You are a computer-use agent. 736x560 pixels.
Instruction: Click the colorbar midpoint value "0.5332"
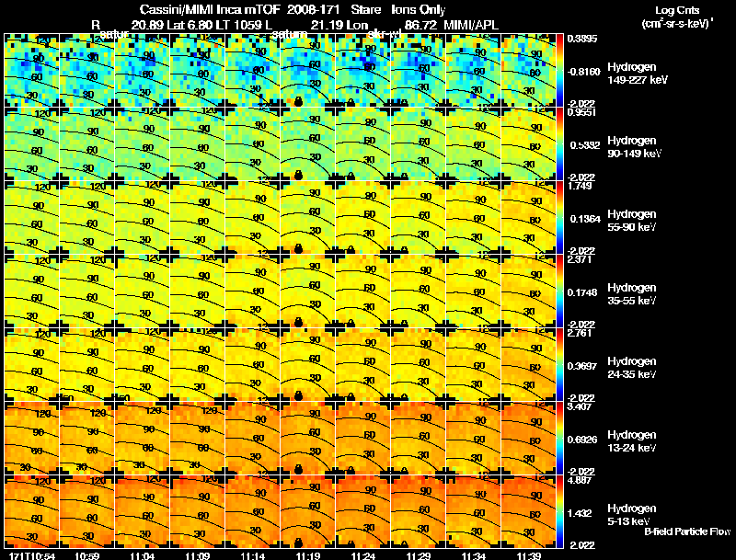pyautogui.click(x=585, y=145)
